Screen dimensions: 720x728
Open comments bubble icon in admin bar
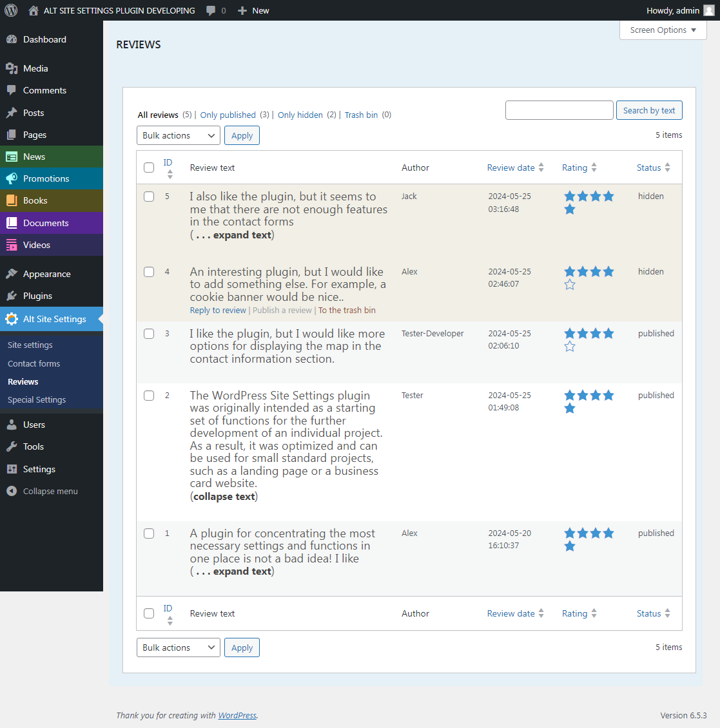point(211,11)
